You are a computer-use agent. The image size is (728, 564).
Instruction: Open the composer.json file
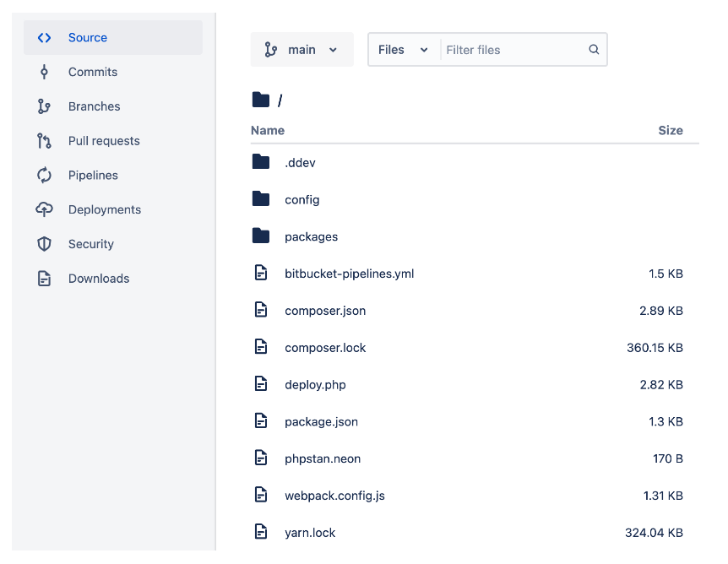(325, 310)
